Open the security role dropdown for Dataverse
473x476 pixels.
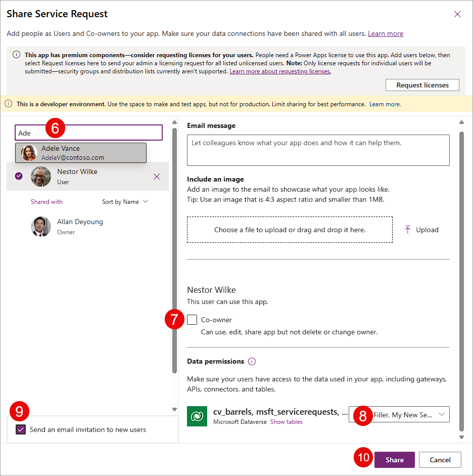399,414
